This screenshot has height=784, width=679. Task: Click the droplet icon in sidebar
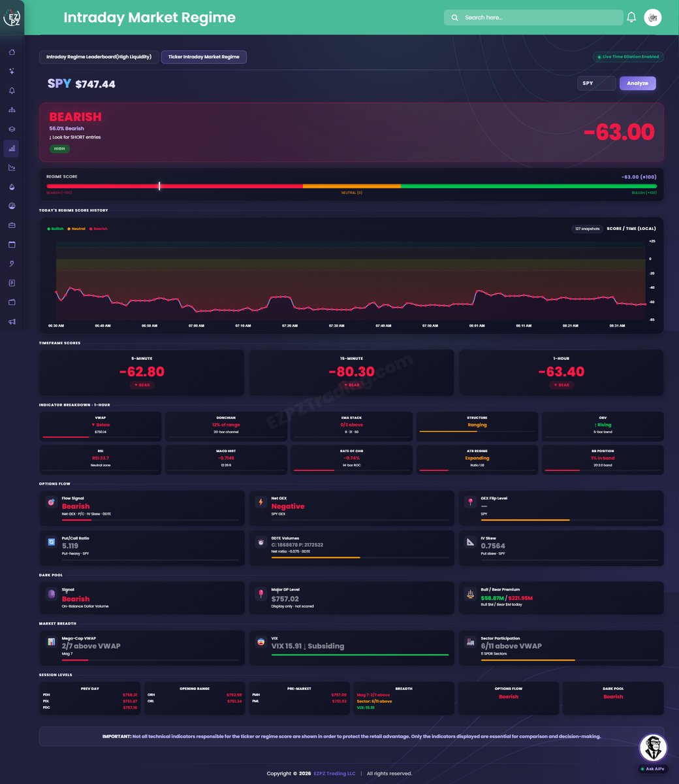click(12, 187)
